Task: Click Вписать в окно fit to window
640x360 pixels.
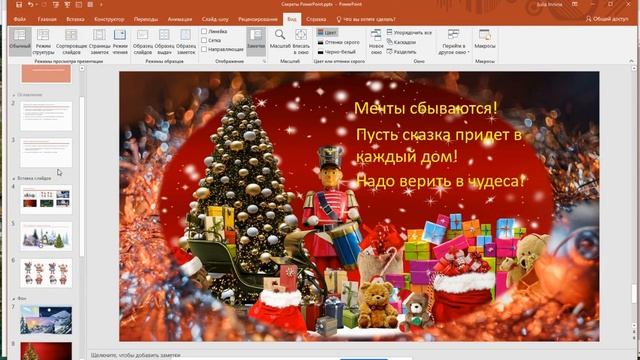Action: [301, 42]
